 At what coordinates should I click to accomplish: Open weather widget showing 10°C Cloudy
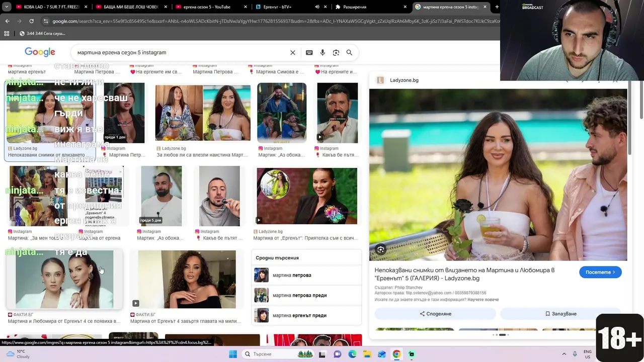(17, 354)
